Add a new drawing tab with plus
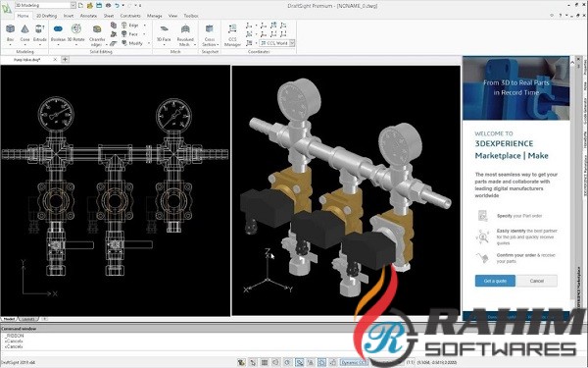Viewport: 588px width, 368px height. [x=65, y=59]
